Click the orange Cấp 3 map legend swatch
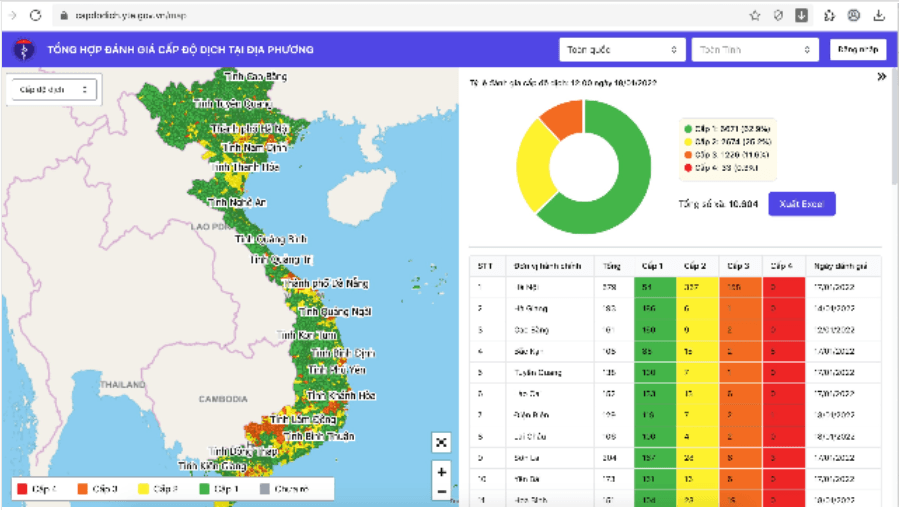Screen dimensions: 899x510 [83, 489]
